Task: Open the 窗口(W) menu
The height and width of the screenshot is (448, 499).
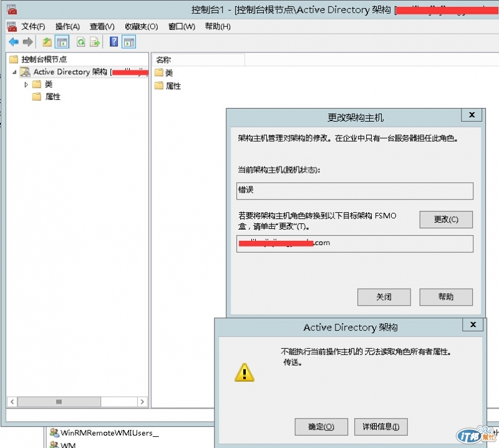Action: coord(182,26)
